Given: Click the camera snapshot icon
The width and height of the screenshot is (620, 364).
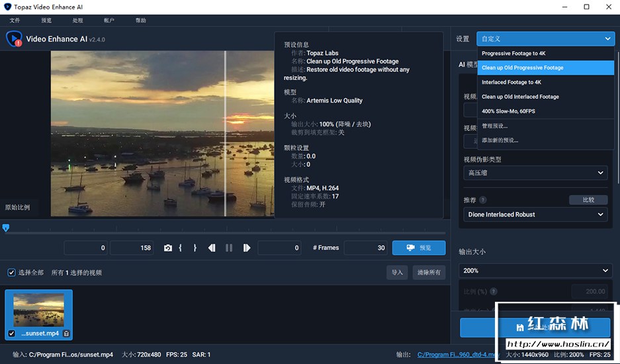Looking at the screenshot, I should click(168, 248).
